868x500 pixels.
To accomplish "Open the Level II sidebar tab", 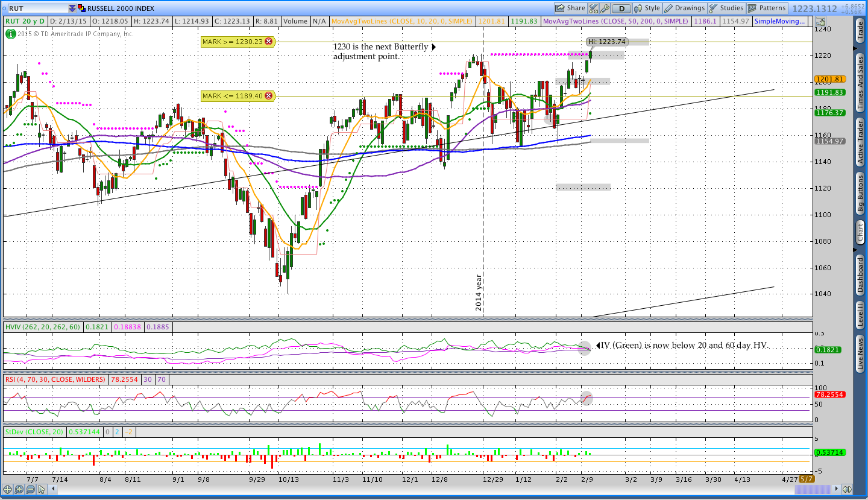I will pos(861,315).
